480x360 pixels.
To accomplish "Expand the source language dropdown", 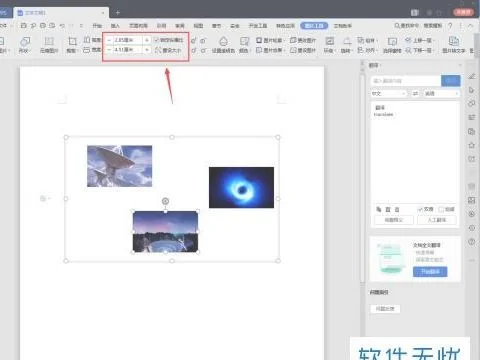I will click(x=389, y=94).
